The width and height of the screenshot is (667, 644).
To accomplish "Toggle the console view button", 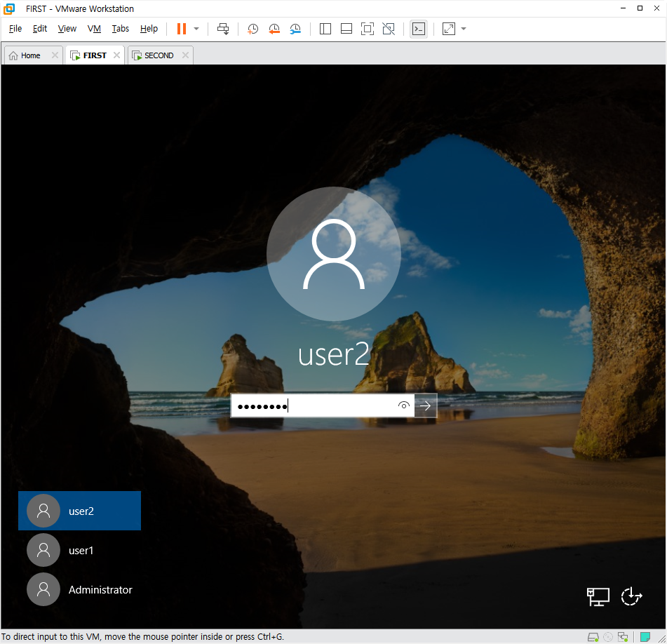I will click(x=419, y=29).
